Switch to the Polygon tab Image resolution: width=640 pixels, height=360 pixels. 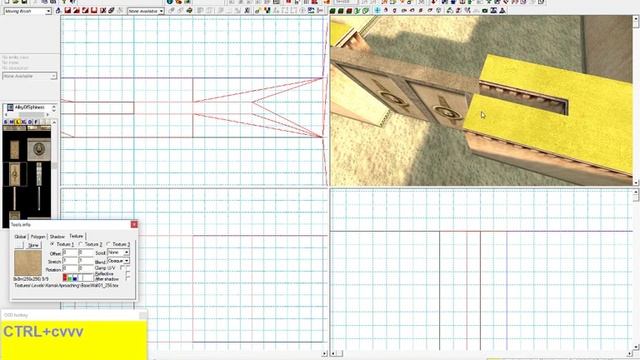tap(38, 237)
